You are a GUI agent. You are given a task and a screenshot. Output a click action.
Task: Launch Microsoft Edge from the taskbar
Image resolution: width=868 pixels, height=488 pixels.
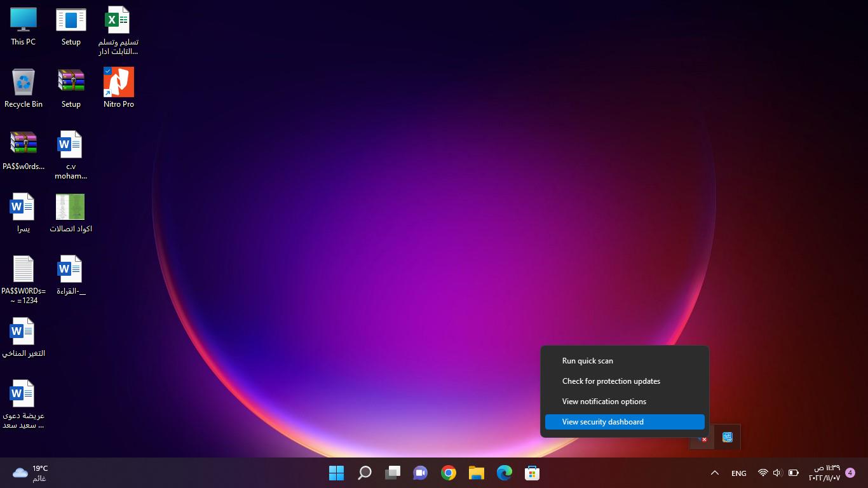point(505,473)
